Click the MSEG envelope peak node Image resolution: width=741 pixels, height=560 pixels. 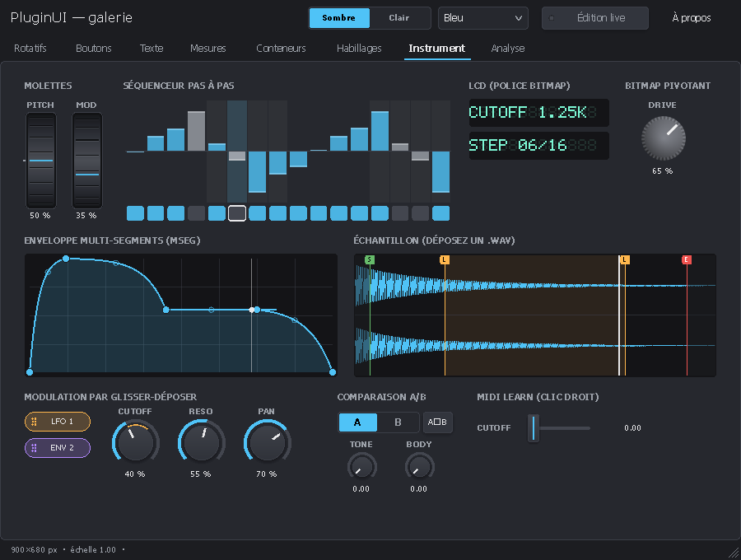66,259
